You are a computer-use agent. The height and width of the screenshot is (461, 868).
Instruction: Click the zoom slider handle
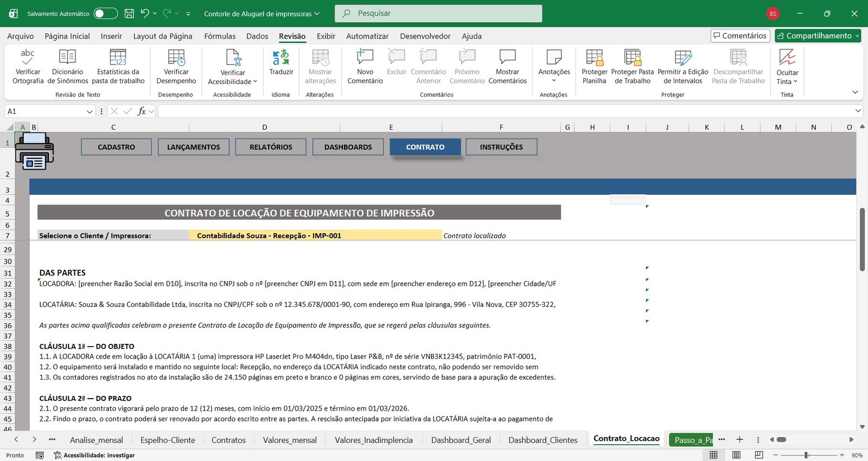point(807,455)
